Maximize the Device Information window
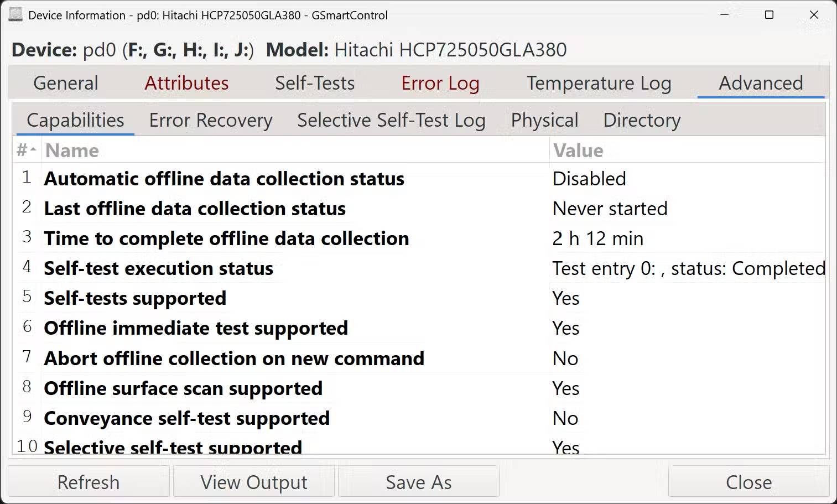This screenshot has height=504, width=837. pos(769,15)
